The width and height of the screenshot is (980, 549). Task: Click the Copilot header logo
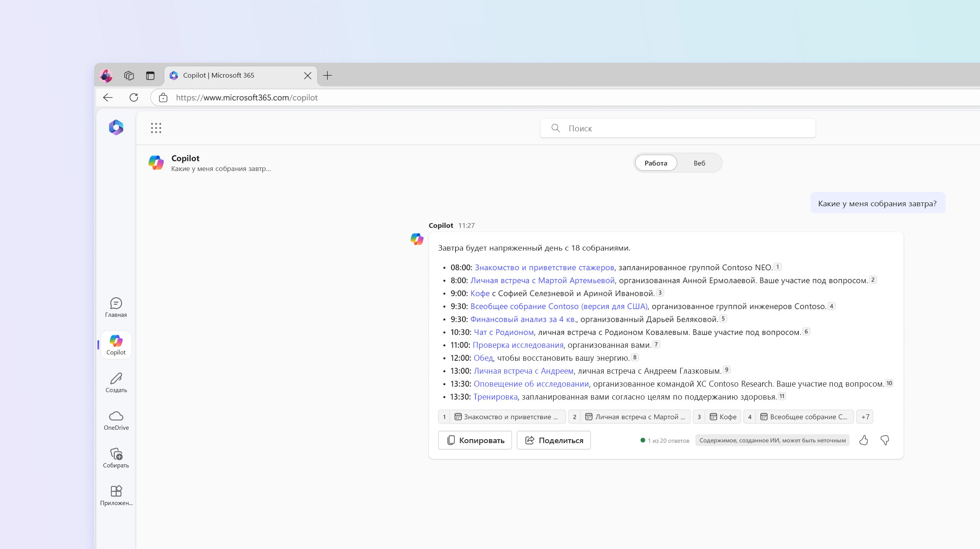(x=156, y=163)
